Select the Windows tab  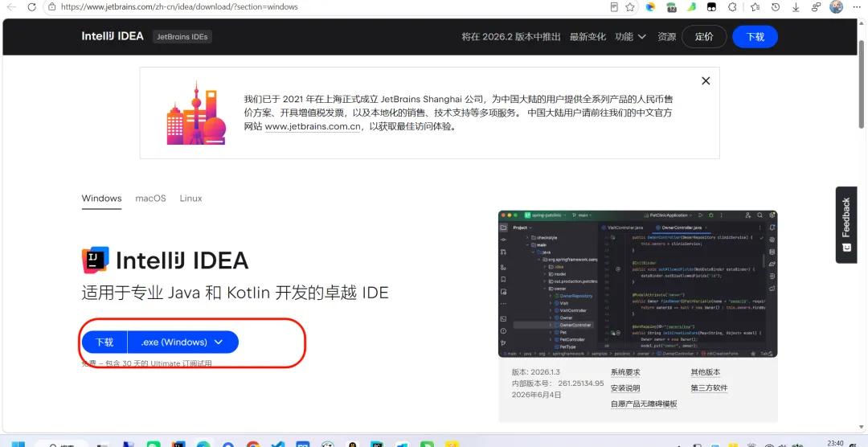point(101,199)
